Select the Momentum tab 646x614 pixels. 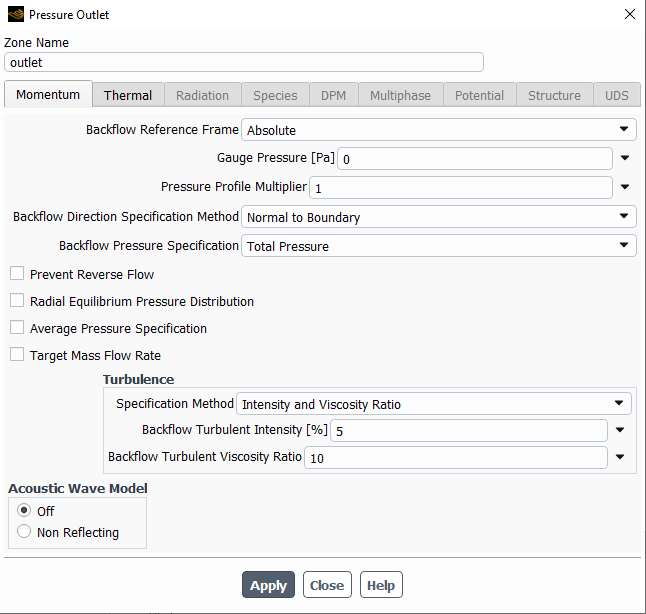coord(48,94)
